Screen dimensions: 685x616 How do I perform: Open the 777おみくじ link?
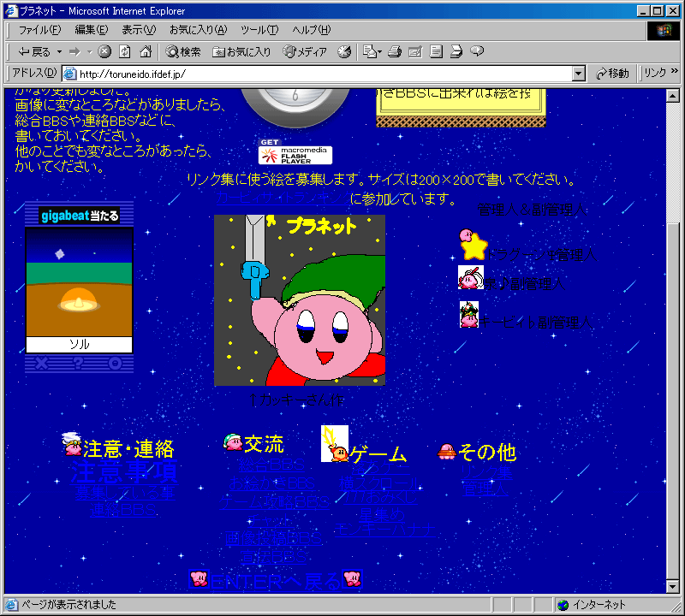(x=380, y=497)
